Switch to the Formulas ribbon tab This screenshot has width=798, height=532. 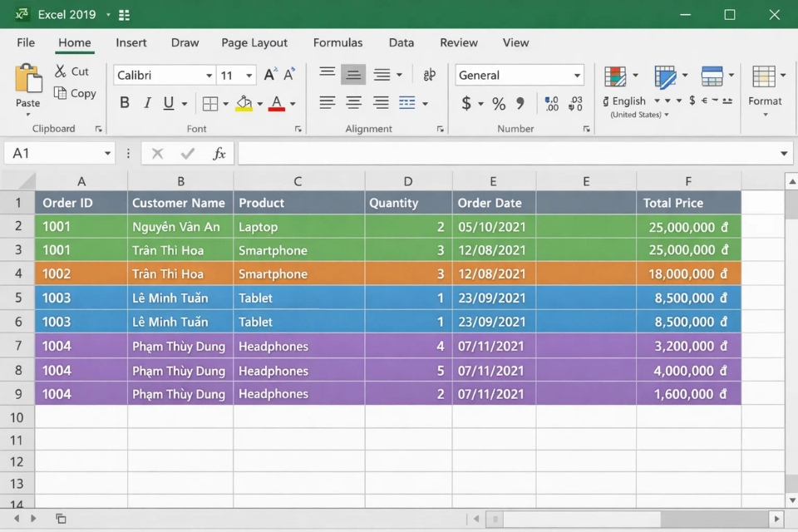pyautogui.click(x=337, y=42)
